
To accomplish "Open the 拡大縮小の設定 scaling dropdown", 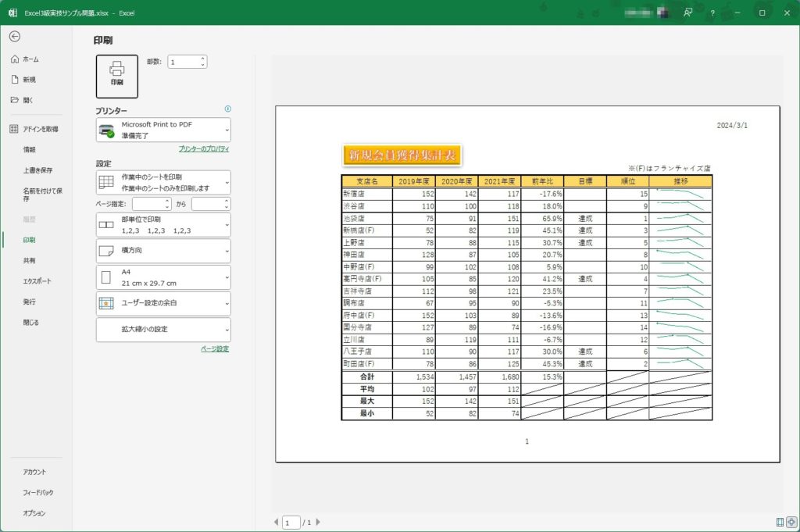I will point(163,330).
